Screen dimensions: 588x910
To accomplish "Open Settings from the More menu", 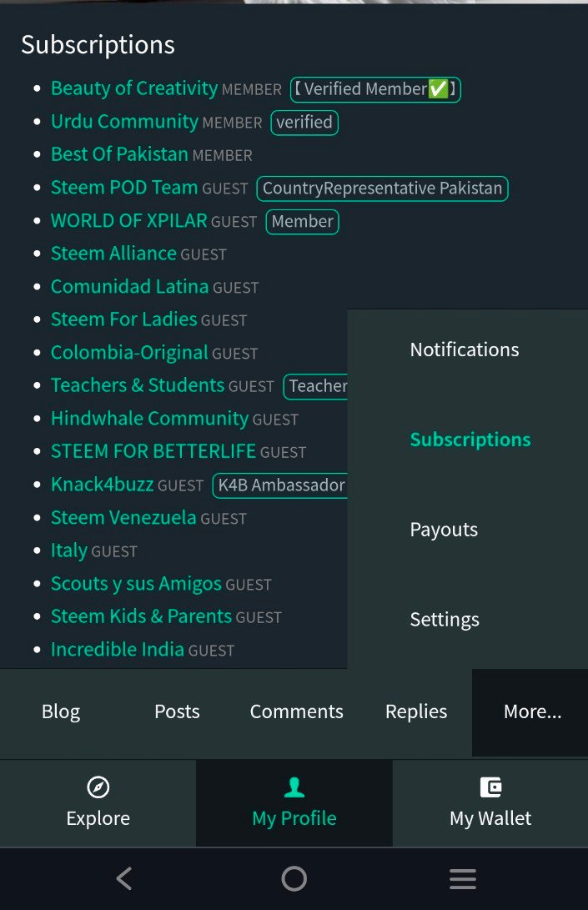I will click(x=445, y=620).
